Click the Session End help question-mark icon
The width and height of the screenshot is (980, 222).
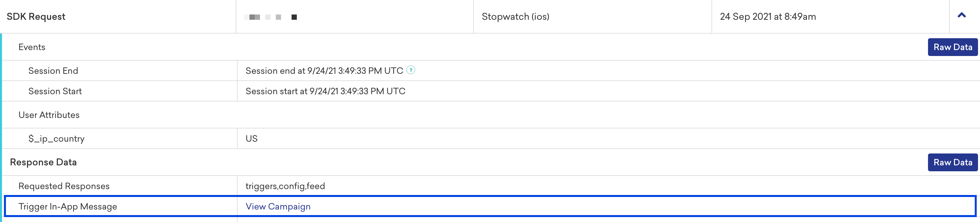tap(410, 70)
